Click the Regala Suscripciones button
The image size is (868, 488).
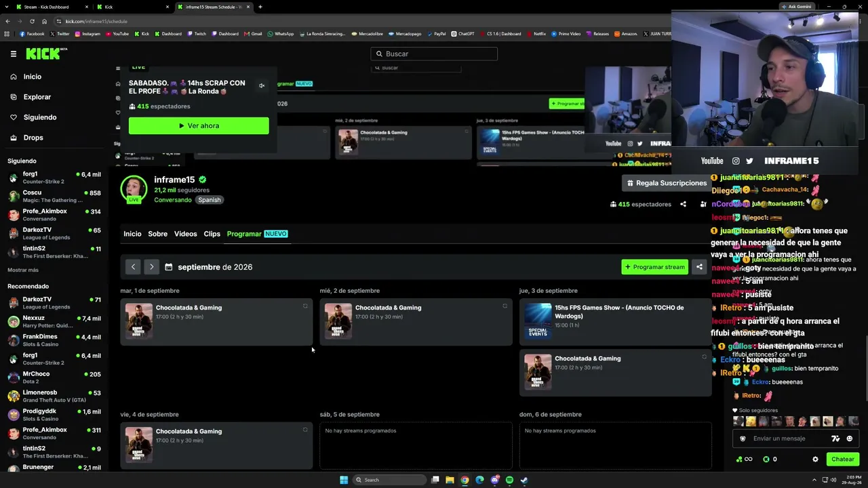(667, 183)
